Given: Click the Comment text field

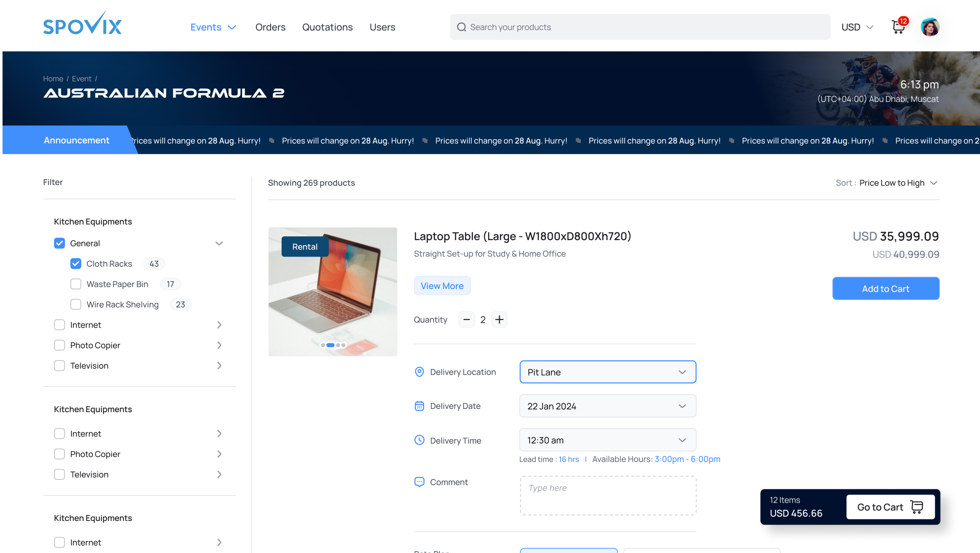Looking at the screenshot, I should click(x=607, y=495).
